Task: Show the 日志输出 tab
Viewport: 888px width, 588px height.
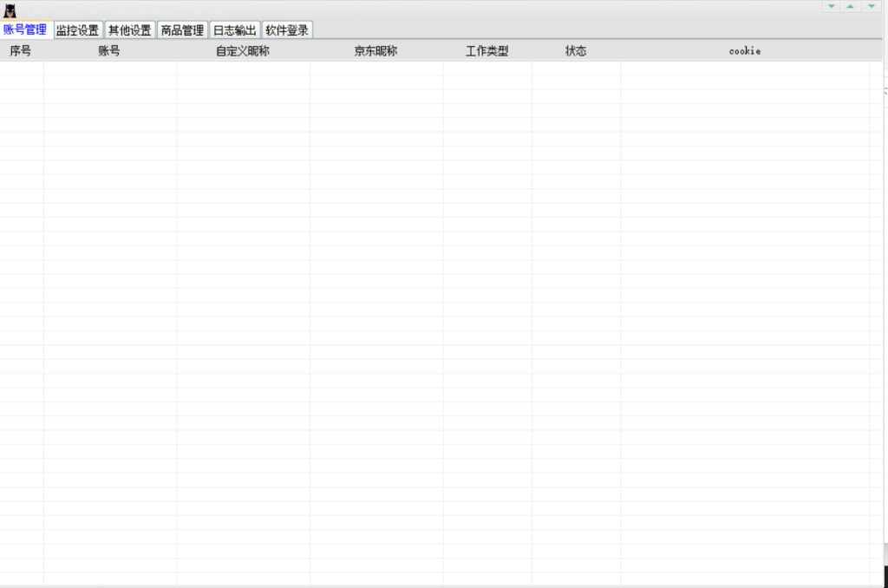Action: 235,30
